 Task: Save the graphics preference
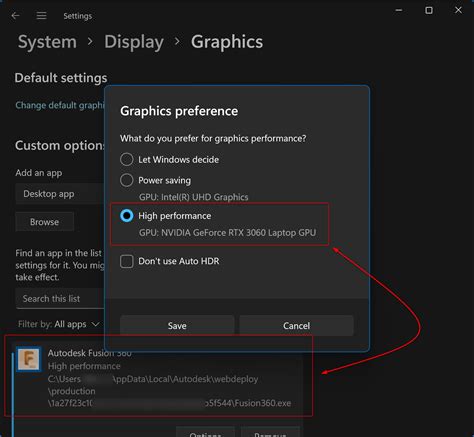(x=177, y=325)
